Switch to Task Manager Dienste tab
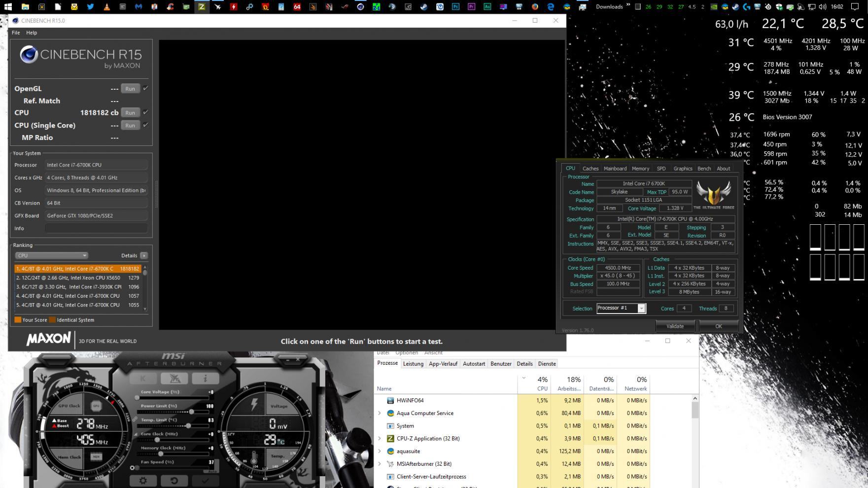 [x=547, y=364]
